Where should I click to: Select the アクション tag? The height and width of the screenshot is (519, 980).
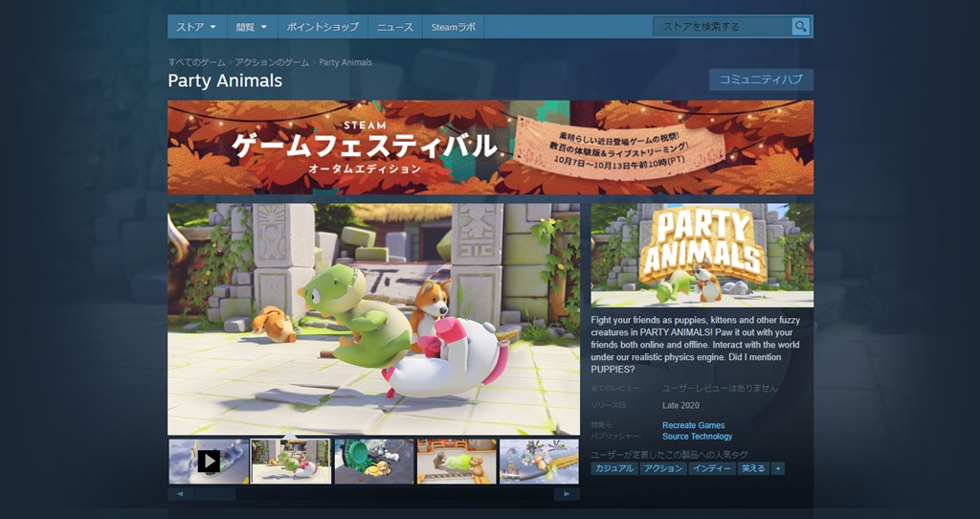663,468
